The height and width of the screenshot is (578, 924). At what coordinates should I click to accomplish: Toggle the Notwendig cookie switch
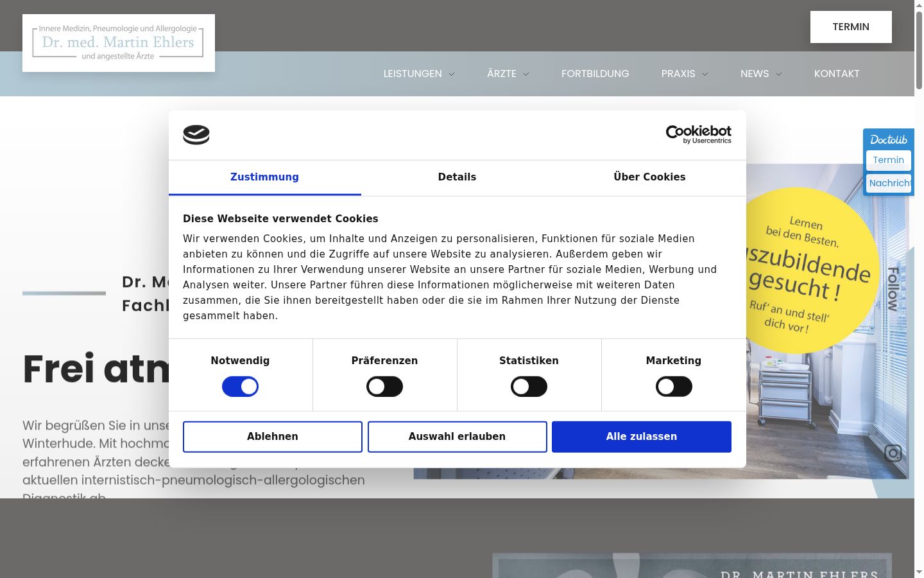point(240,387)
